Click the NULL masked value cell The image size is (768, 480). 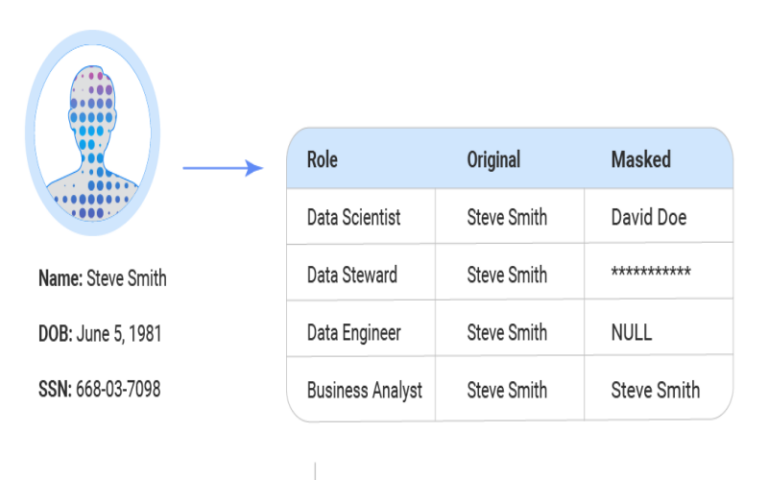[631, 332]
